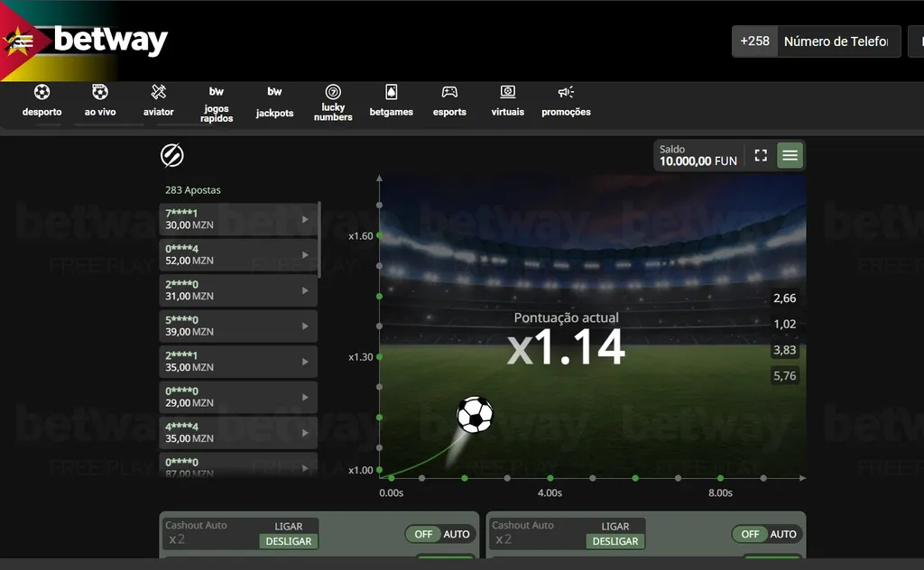This screenshot has height=570, width=924.
Task: Enter fullscreen mode in the game
Action: coord(759,155)
